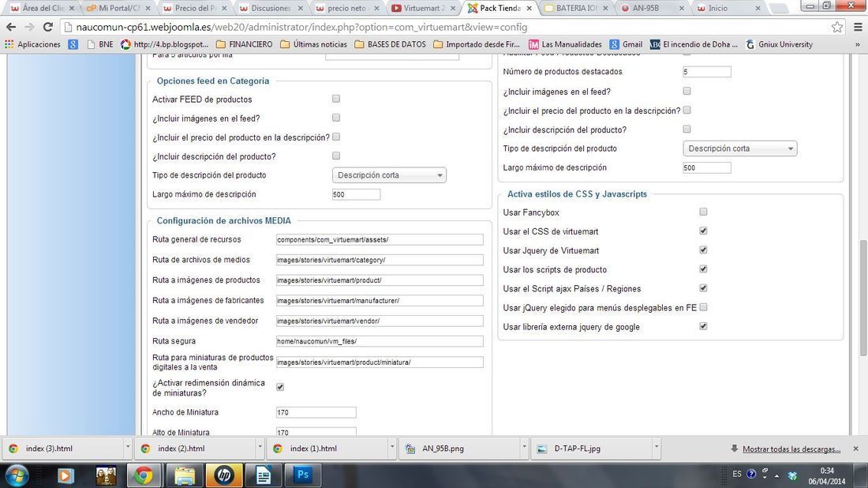Open options arrow for AN_95B.png download
This screenshot has height=488, width=868.
[x=524, y=446]
